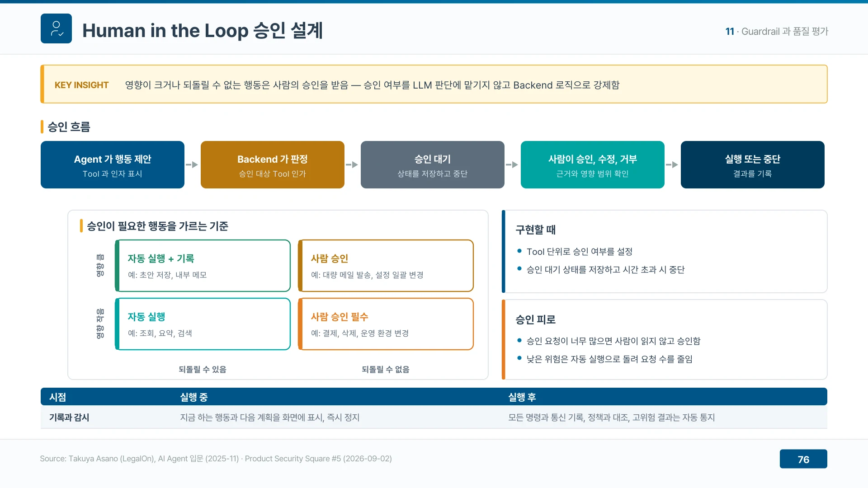The width and height of the screenshot is (868, 488).
Task: Click the '구현할 때' heading
Action: 536,230
